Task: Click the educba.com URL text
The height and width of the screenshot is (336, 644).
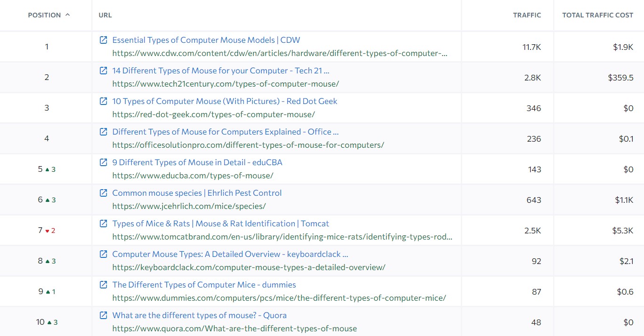Action: (193, 176)
